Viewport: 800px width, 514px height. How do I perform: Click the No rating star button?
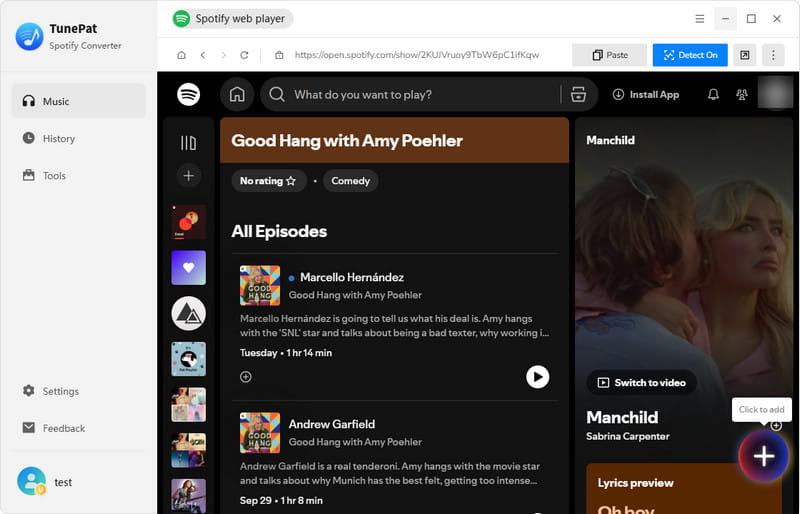tap(269, 181)
